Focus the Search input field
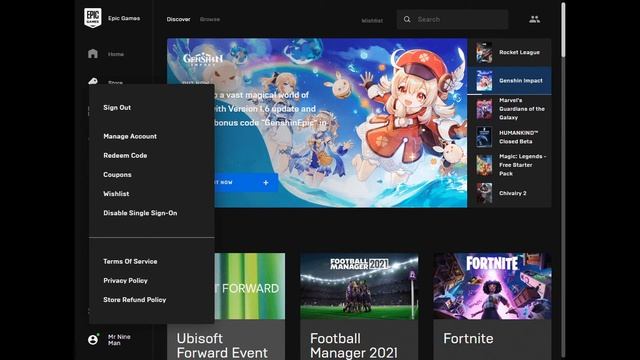This screenshot has width=640, height=360. (x=452, y=19)
